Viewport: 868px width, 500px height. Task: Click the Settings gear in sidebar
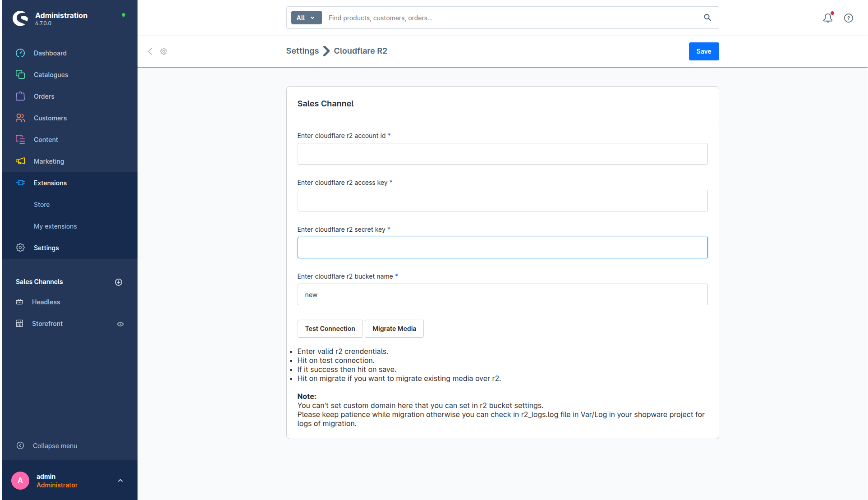pos(20,248)
